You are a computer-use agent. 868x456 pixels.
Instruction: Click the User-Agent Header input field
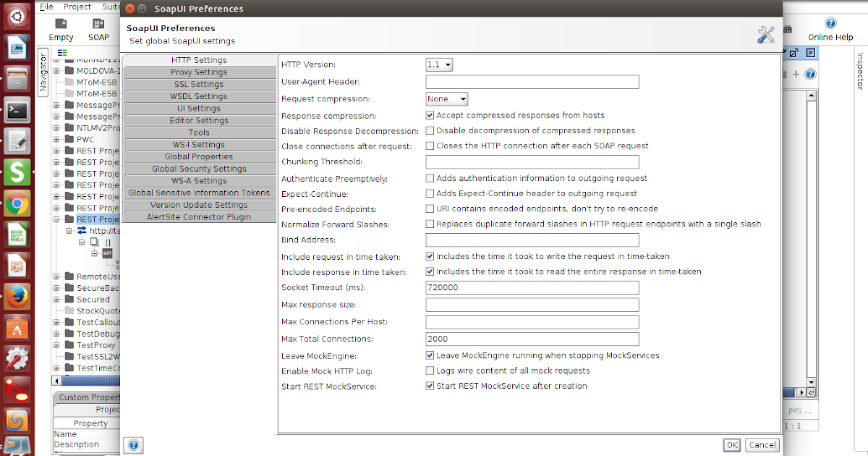(532, 83)
